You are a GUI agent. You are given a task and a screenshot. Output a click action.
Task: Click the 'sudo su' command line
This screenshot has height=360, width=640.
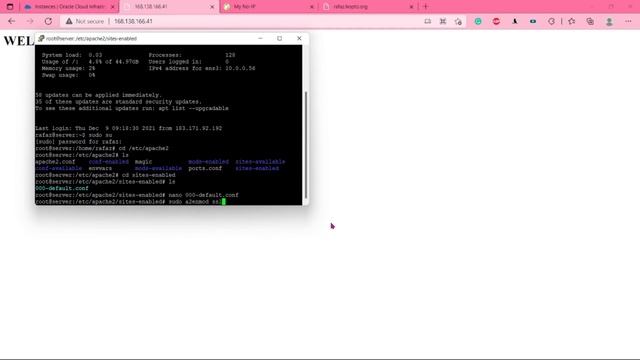(x=73, y=135)
